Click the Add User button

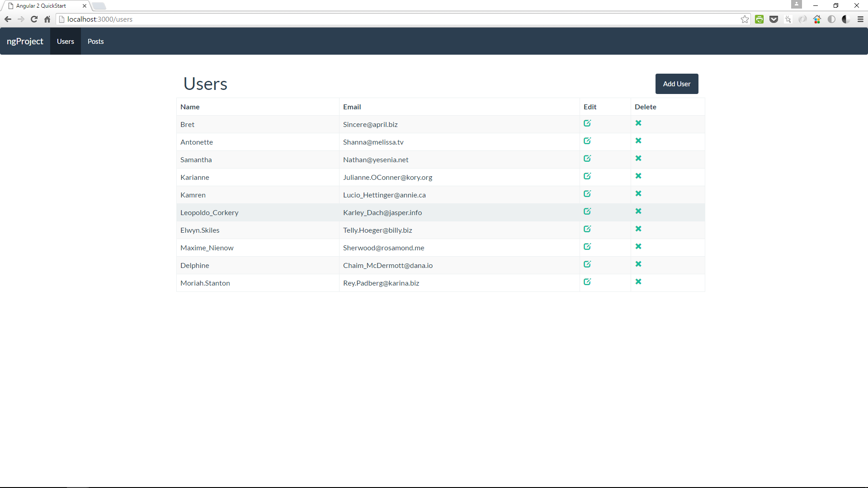677,84
